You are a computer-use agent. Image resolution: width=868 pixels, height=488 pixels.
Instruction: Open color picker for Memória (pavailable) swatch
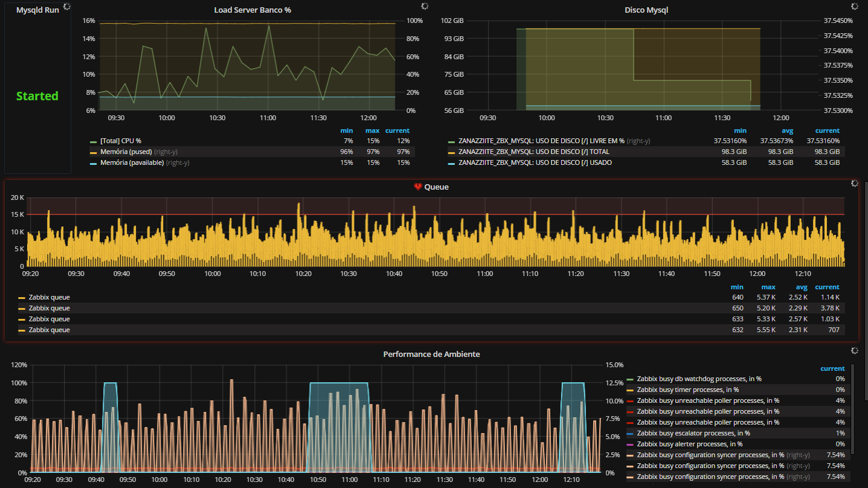[93, 163]
